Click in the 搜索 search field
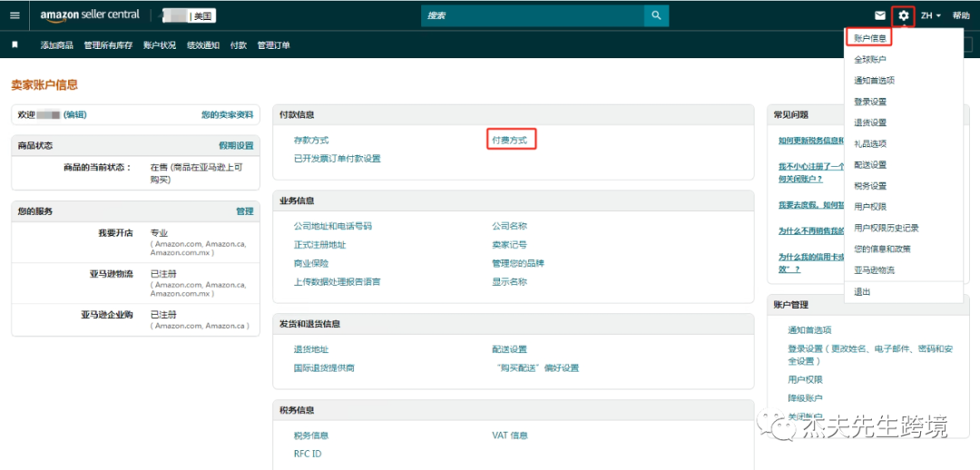The image size is (980, 470). (533, 15)
